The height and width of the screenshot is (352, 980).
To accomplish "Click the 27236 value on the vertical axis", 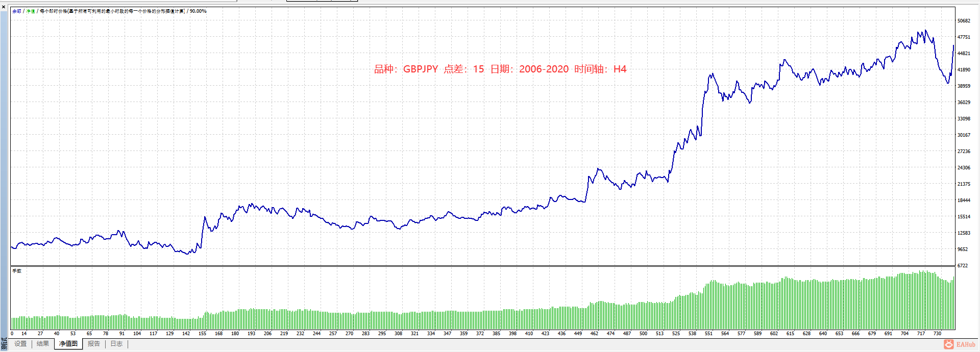I will coord(964,152).
